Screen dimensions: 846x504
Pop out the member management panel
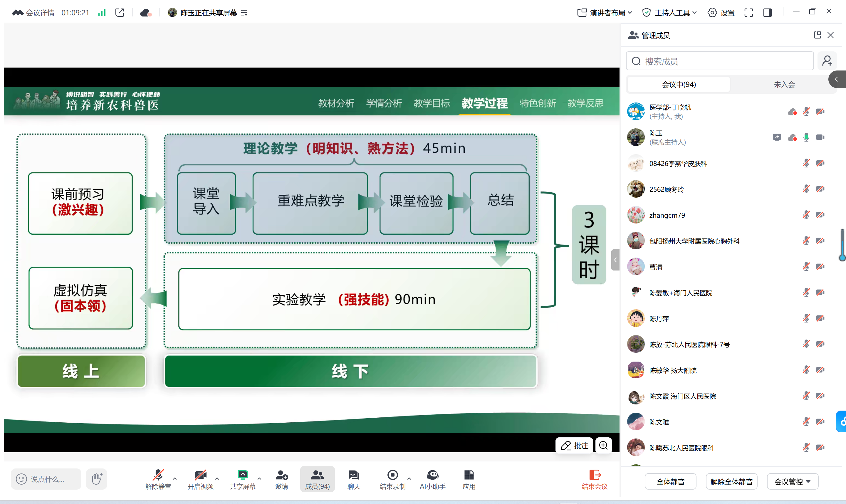click(817, 35)
